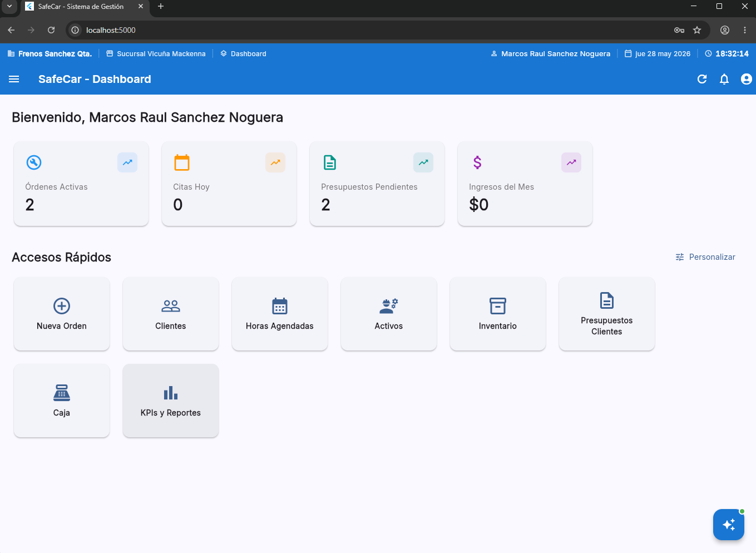This screenshot has width=756, height=553.
Task: Open the KPIs y Reportes label
Action: coord(171,413)
